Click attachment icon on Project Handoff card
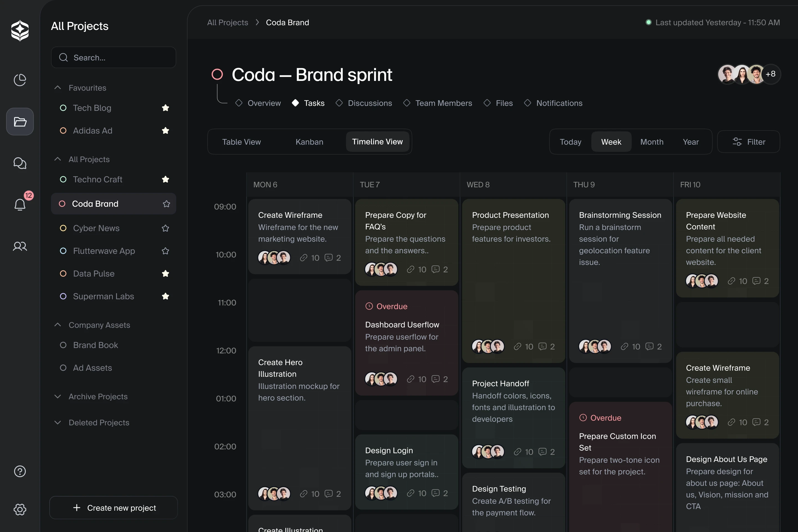Image resolution: width=798 pixels, height=532 pixels. (517, 452)
